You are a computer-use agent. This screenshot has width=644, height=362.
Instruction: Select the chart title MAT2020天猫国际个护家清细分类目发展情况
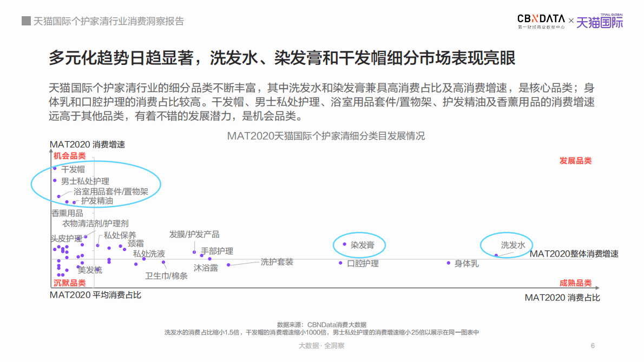tap(327, 136)
